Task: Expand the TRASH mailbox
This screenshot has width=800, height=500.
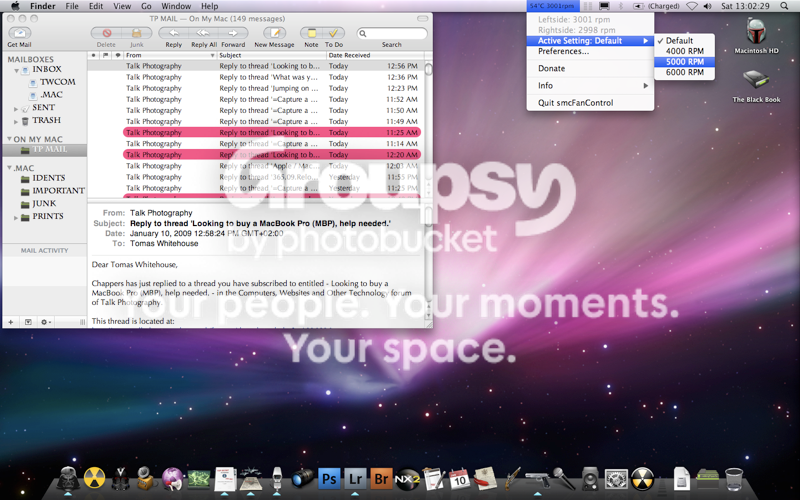Action: click(x=16, y=121)
